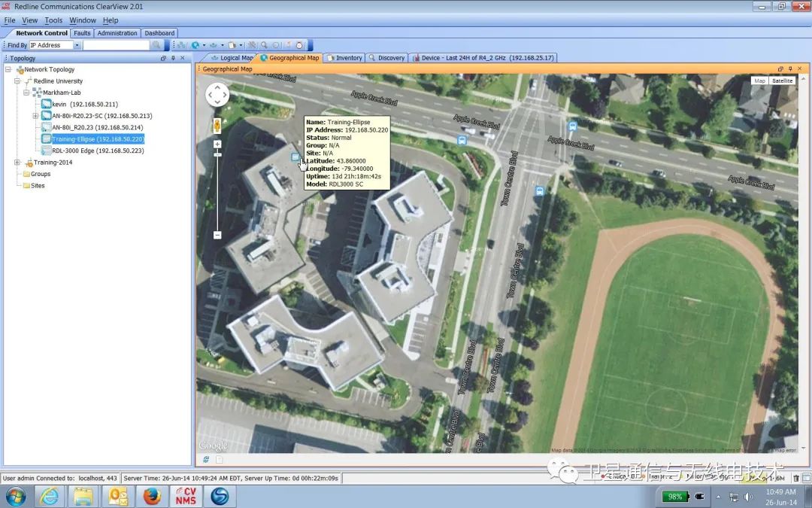Switch to the Faults tab
This screenshot has height=508, width=812.
[82, 32]
